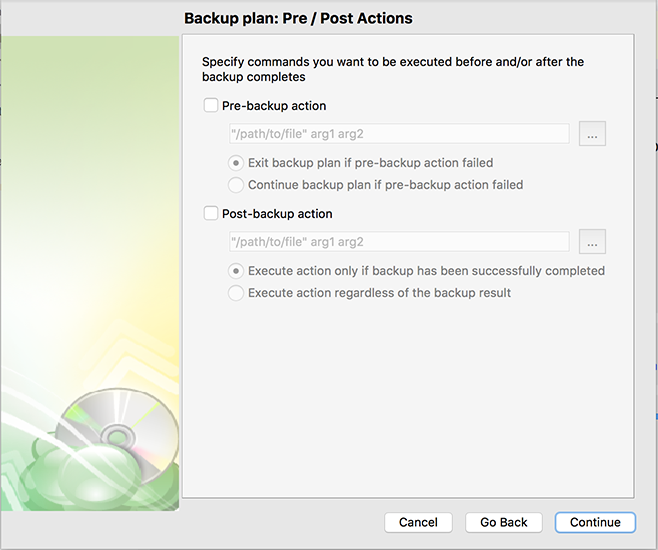Proceed with the Continue button
Screen dimensions: 658x550
coord(595,522)
